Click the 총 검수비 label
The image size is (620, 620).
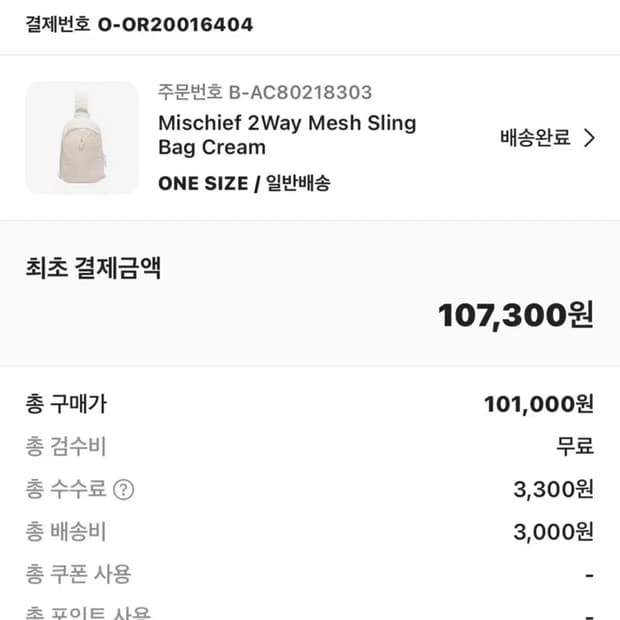click(x=66, y=447)
